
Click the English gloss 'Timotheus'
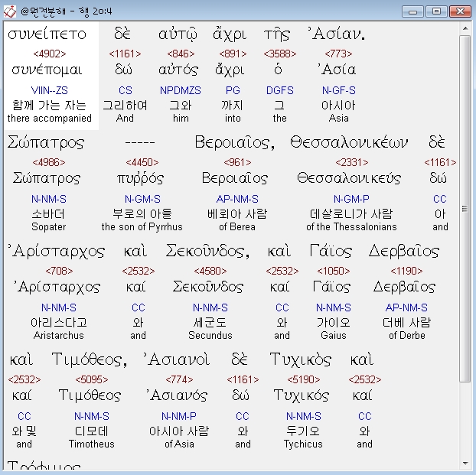click(91, 444)
